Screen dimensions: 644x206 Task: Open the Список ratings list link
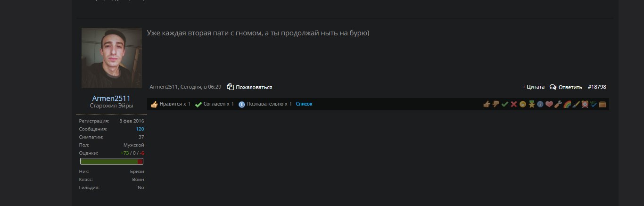click(x=304, y=104)
